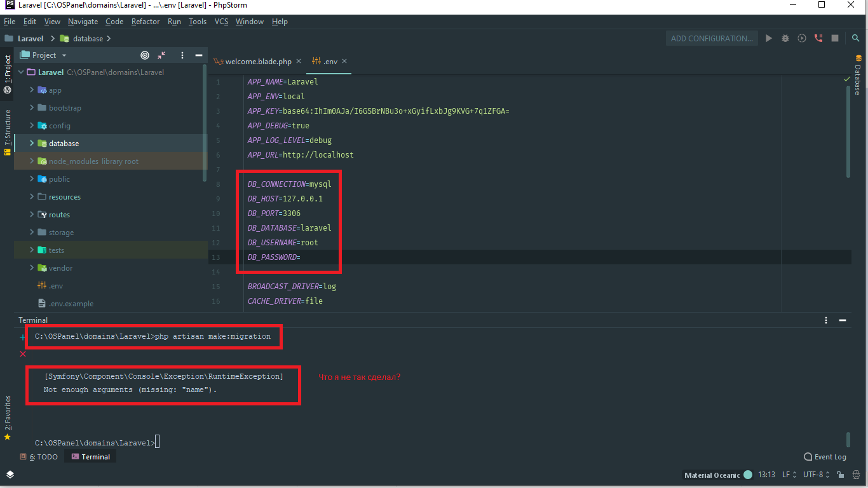This screenshot has width=868, height=488.
Task: Switch to the 6: TODO tool tab
Action: click(x=39, y=457)
